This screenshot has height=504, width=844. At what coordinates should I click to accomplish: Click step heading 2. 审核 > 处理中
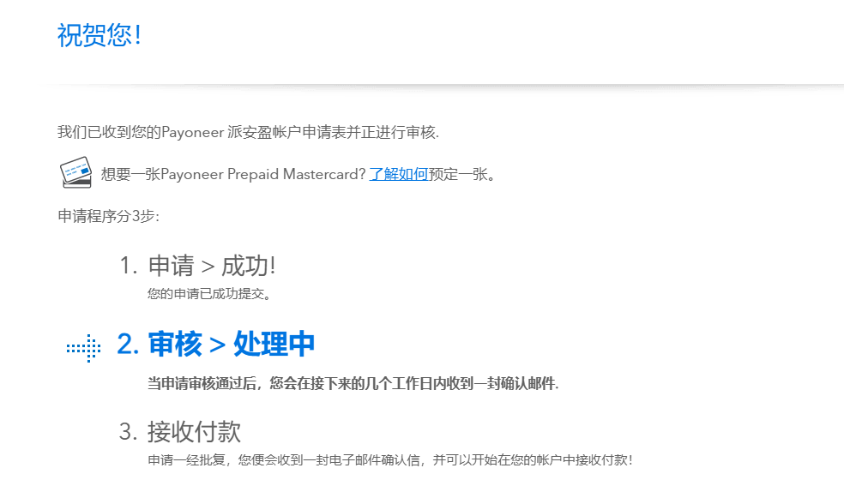pyautogui.click(x=216, y=344)
